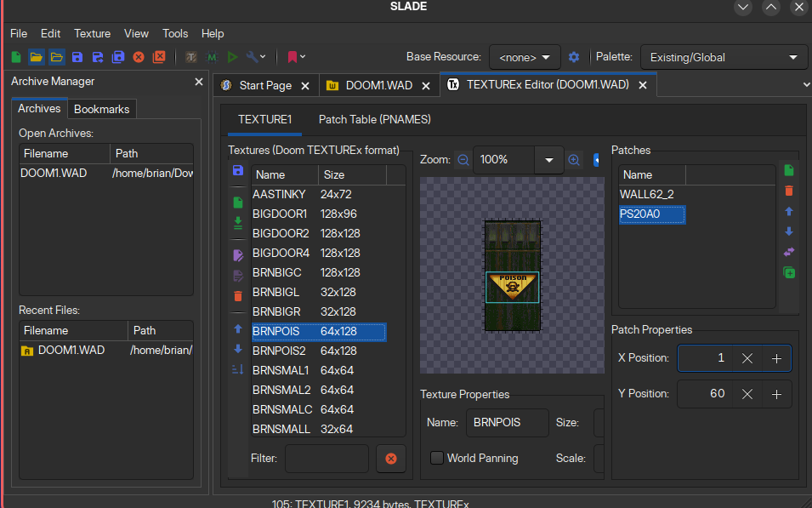812x508 pixels.
Task: Open the Texture Editor toolbar icon
Action: pyautogui.click(x=191, y=57)
